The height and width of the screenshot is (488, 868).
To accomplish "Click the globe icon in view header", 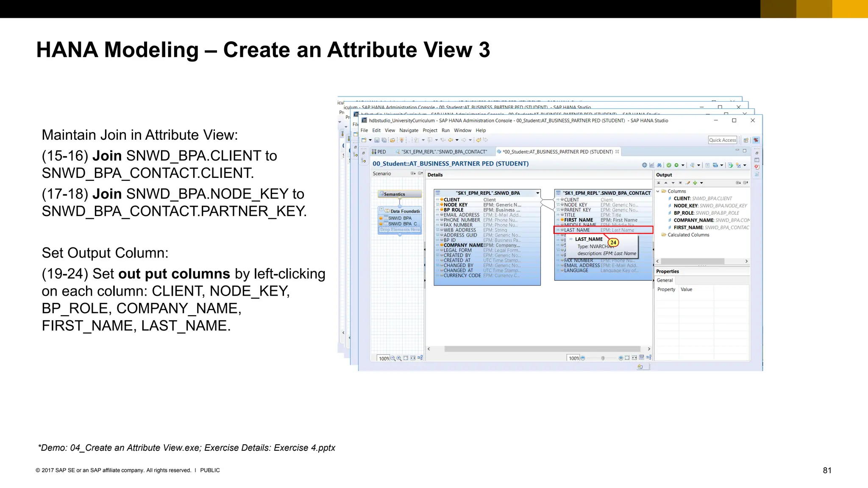I will pyautogui.click(x=645, y=165).
